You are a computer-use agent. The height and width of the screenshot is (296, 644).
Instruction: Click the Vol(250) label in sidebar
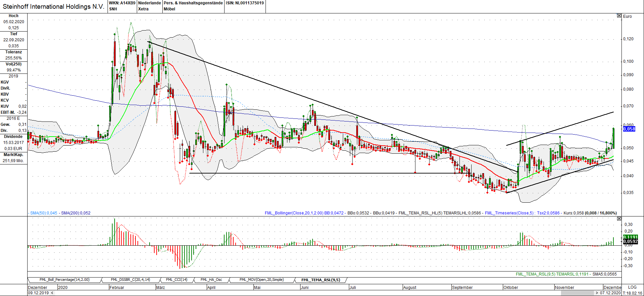(13, 64)
